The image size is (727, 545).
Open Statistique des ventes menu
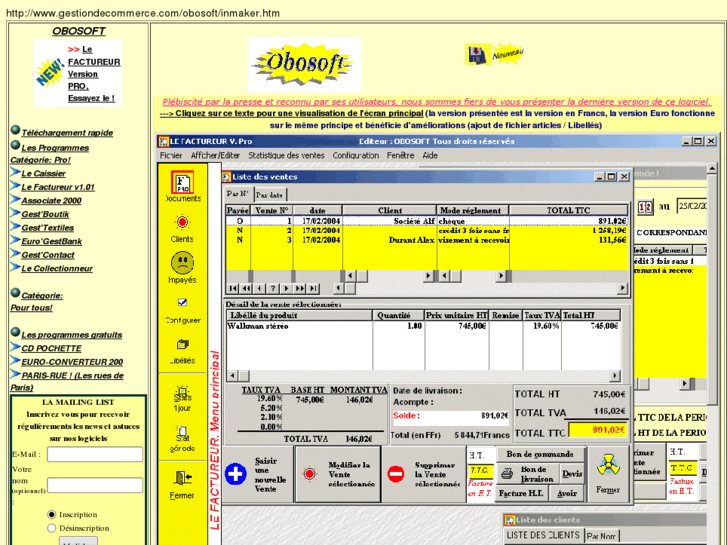click(286, 155)
